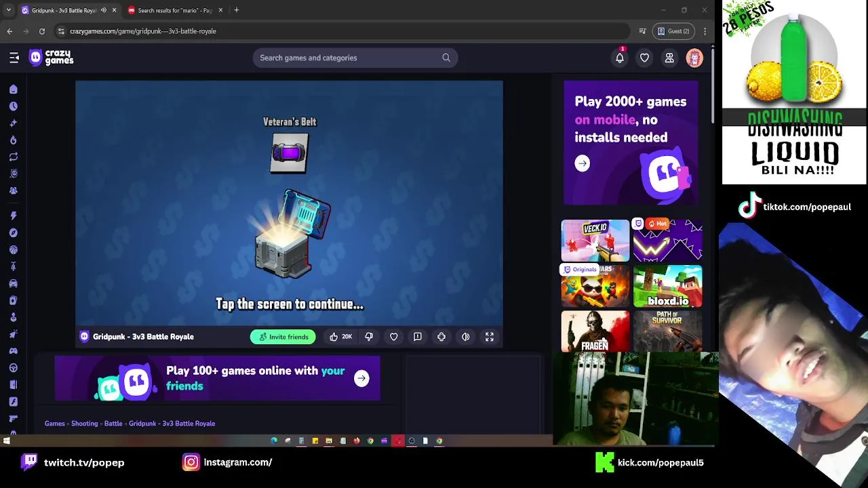Open Microsoft Edge from taskbar
The width and height of the screenshot is (868, 488).
coord(274,441)
